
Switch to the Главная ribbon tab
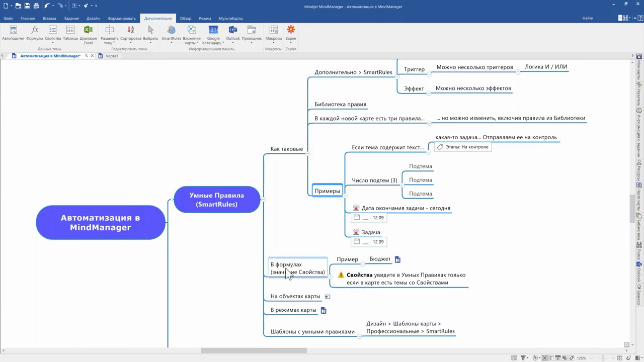click(x=28, y=18)
